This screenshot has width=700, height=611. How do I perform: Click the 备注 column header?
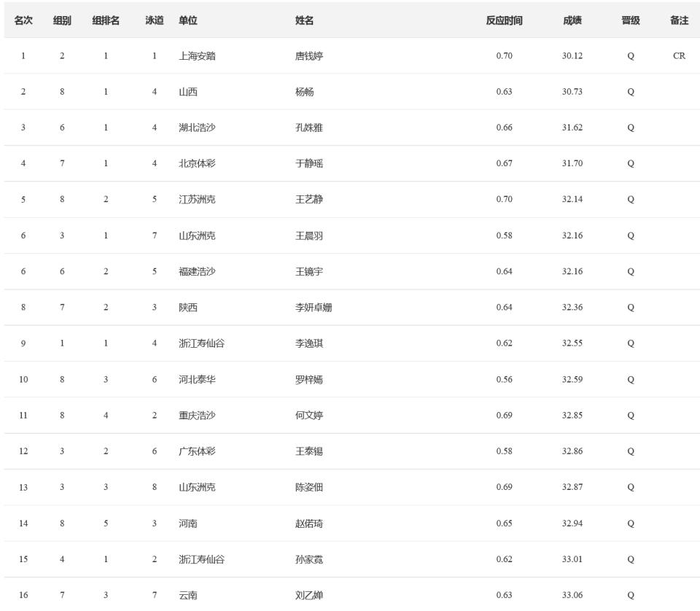679,20
